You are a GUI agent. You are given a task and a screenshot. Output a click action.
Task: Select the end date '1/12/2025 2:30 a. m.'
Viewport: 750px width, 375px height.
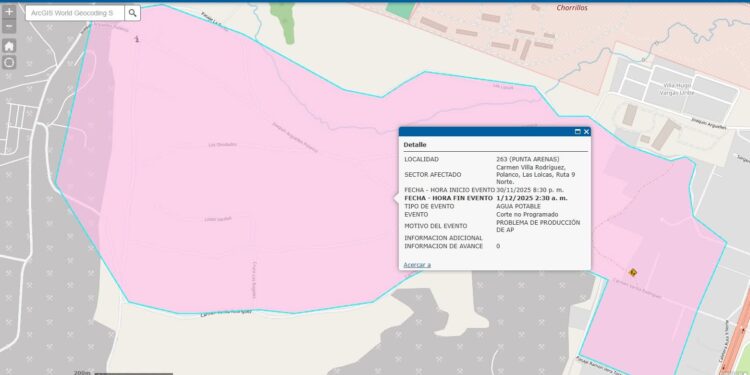coord(532,198)
